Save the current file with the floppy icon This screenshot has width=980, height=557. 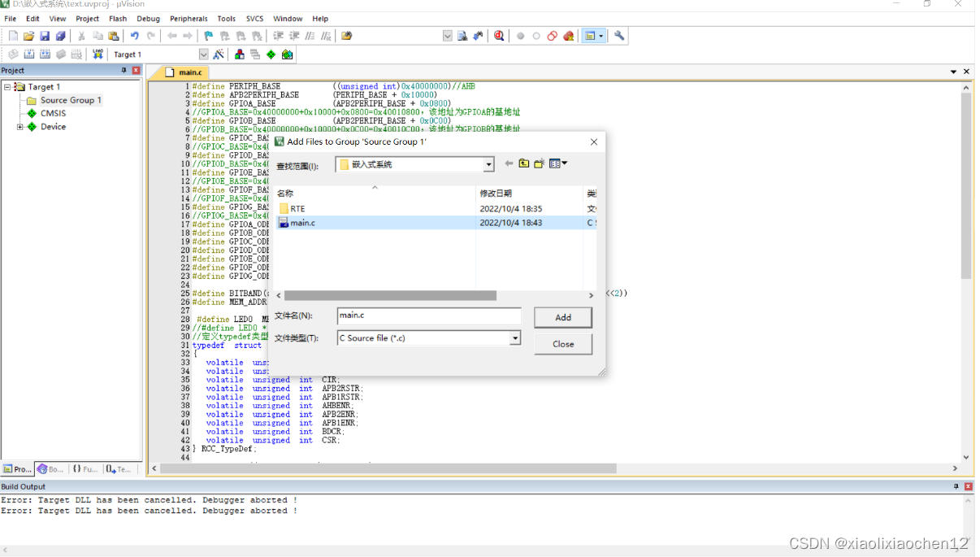point(45,36)
